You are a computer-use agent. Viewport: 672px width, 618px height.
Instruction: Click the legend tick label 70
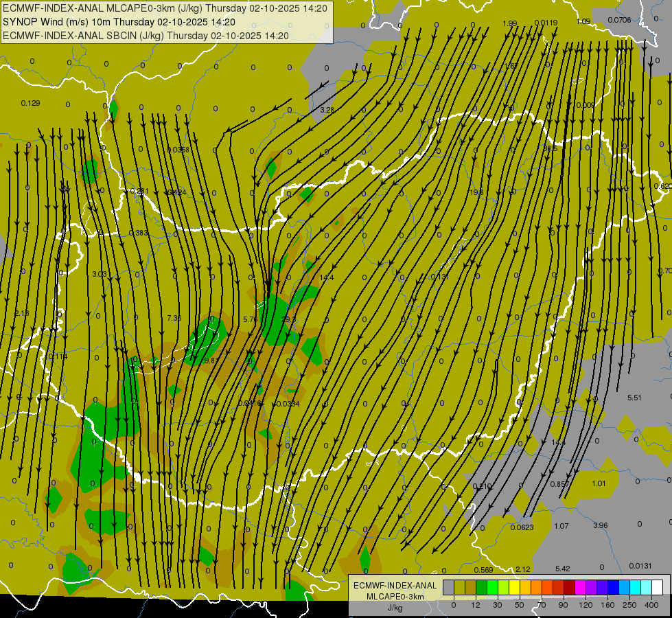(542, 605)
